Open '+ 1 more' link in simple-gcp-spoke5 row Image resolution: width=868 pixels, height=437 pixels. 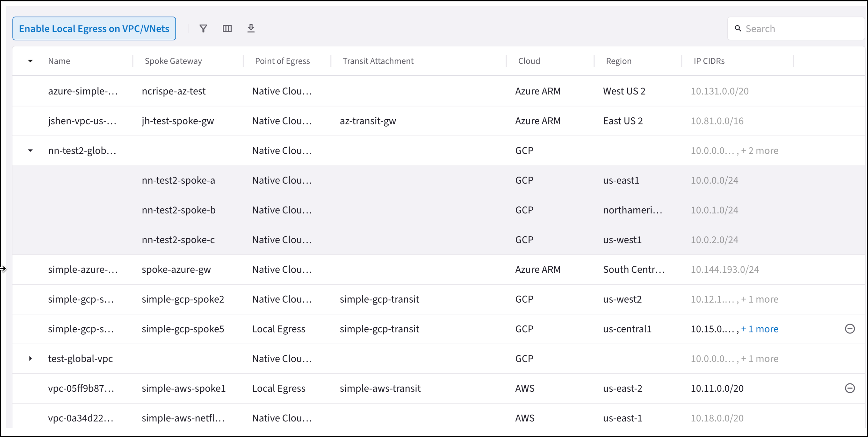click(760, 329)
